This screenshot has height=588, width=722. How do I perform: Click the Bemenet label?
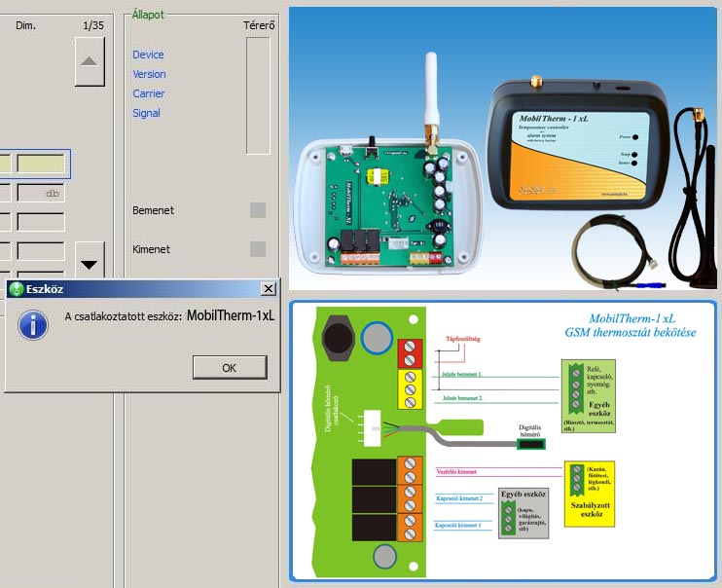tap(153, 210)
